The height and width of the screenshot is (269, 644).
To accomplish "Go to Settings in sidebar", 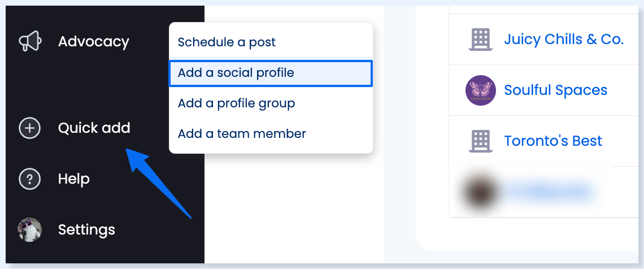I will click(x=86, y=229).
